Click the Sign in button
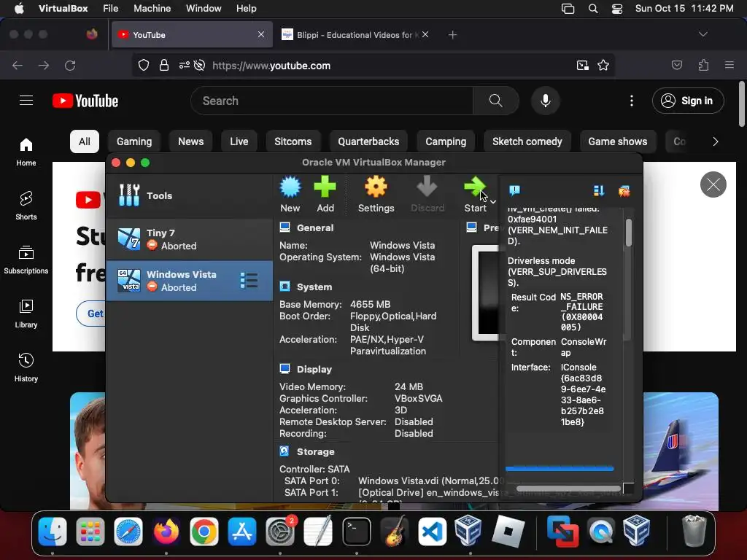The image size is (747, 560). pyautogui.click(x=688, y=101)
